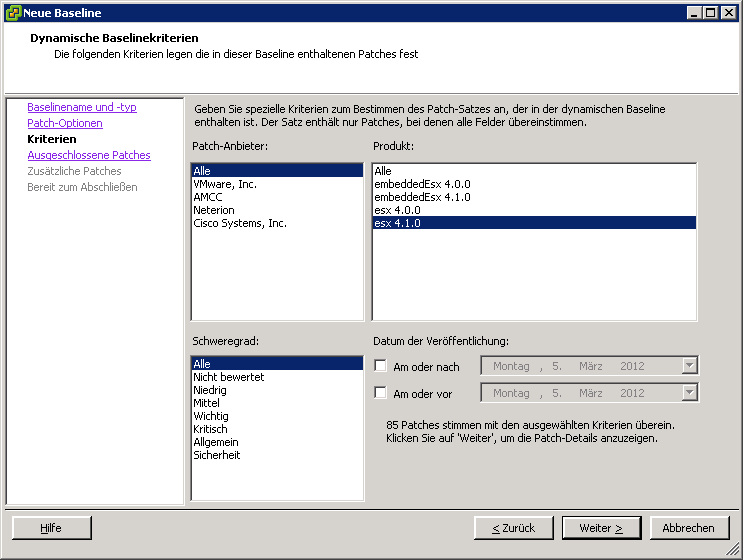This screenshot has height=560, width=743.
Task: Cancel the wizard with Abbrechen
Action: (688, 528)
